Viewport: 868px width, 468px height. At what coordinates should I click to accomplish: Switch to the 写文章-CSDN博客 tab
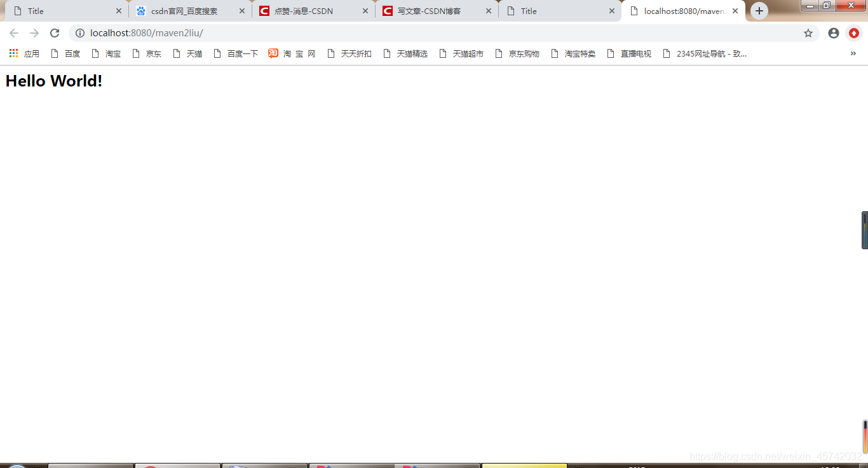click(436, 11)
